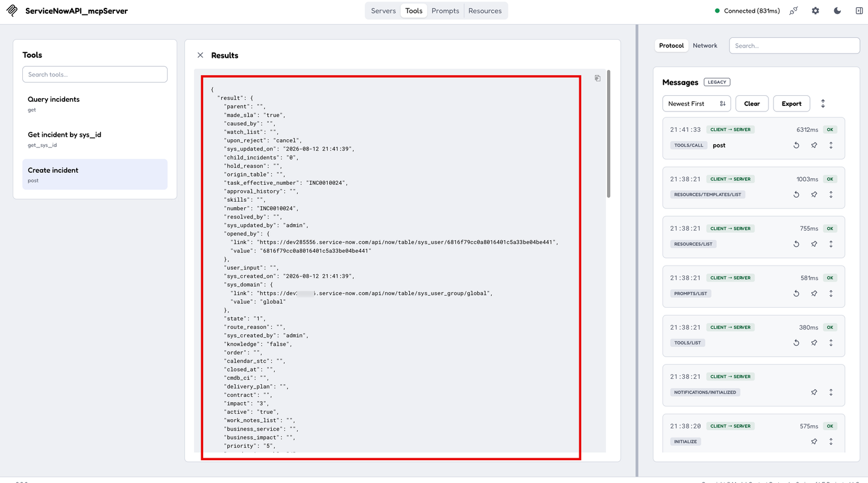
Task: Replay the TOOLS/LIST message
Action: [796, 343]
